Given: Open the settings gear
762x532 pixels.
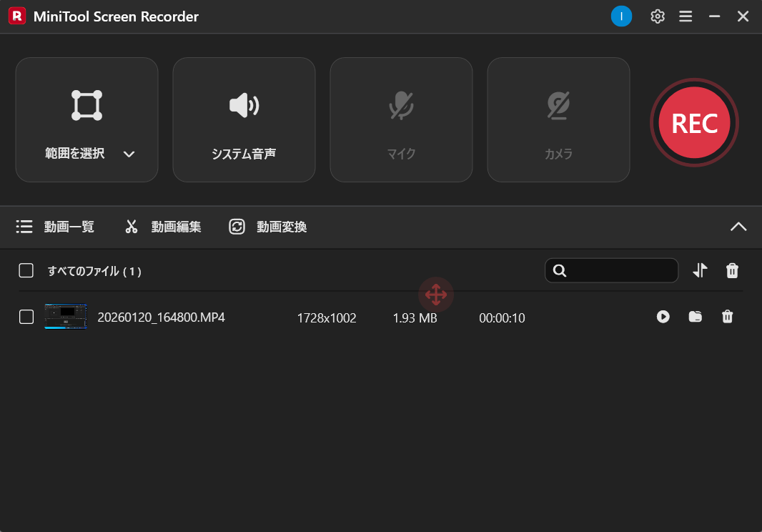Looking at the screenshot, I should pos(657,16).
